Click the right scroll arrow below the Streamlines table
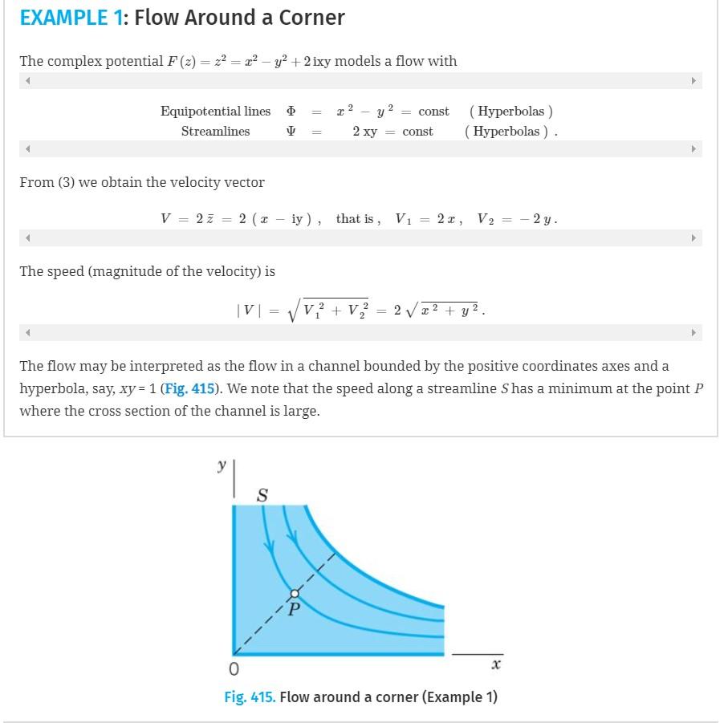 point(694,148)
